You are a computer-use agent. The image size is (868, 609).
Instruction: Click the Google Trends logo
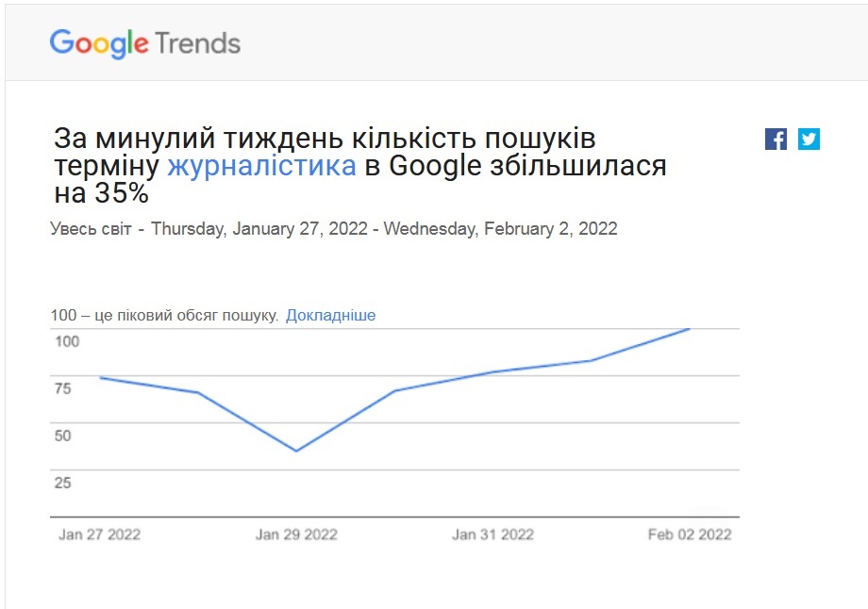coord(145,43)
